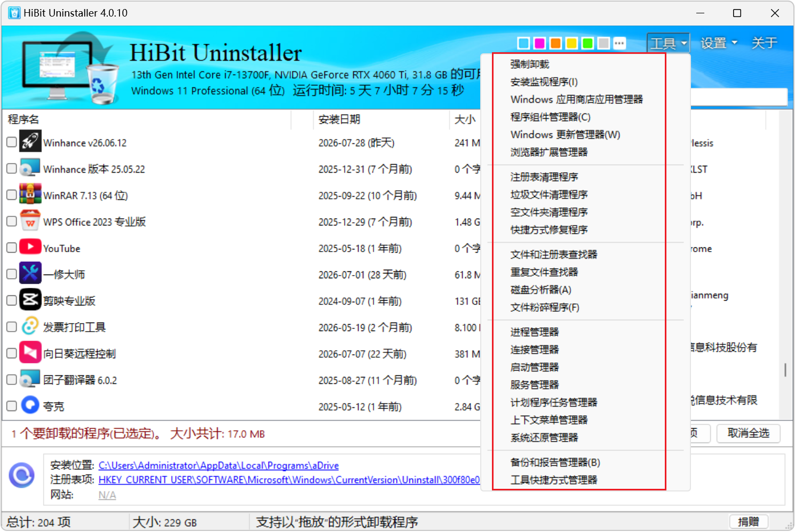Tick the Winhance 版本 25.05.22 checkbox

pos(12,168)
